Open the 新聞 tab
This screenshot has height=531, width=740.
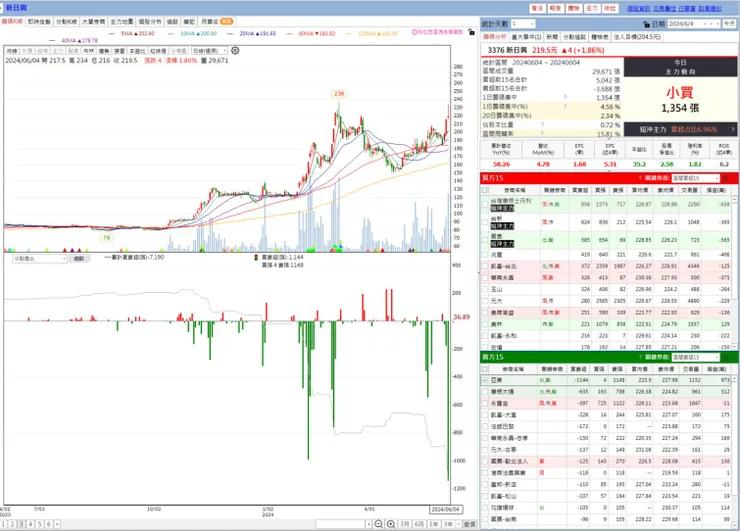[x=552, y=37]
